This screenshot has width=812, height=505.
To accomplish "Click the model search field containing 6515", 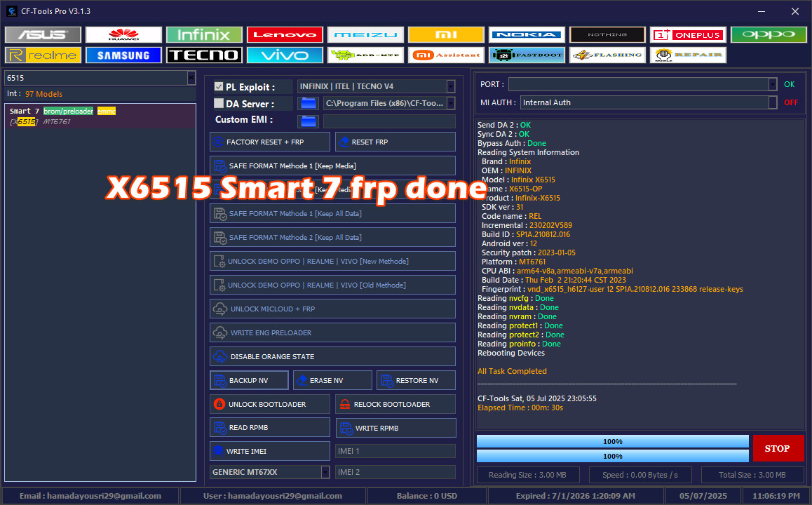I will pyautogui.click(x=96, y=78).
